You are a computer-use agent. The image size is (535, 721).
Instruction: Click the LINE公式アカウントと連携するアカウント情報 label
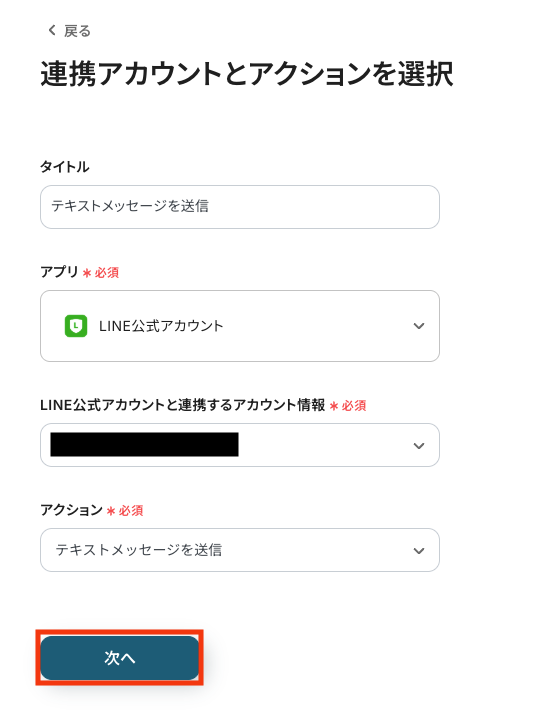click(183, 405)
